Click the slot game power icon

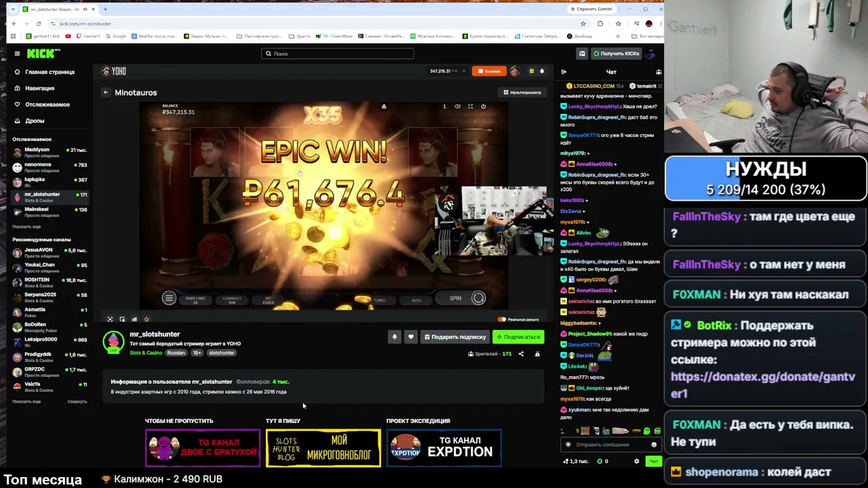[x=484, y=106]
